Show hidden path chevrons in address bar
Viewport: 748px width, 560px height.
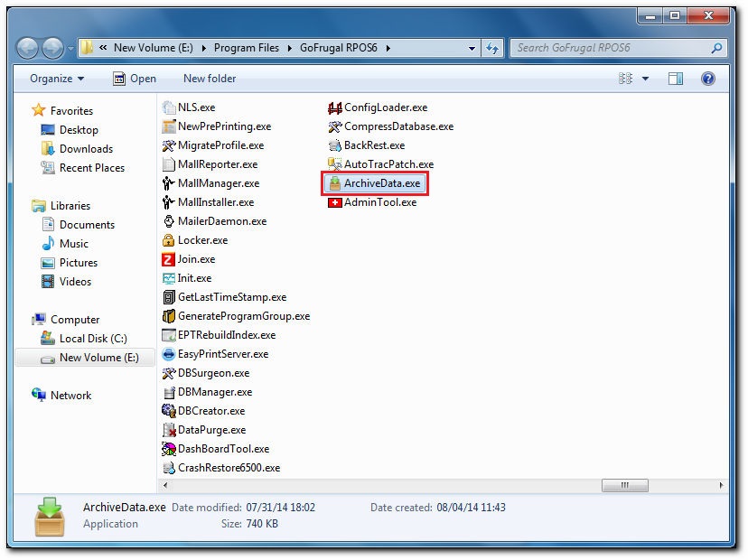[103, 48]
